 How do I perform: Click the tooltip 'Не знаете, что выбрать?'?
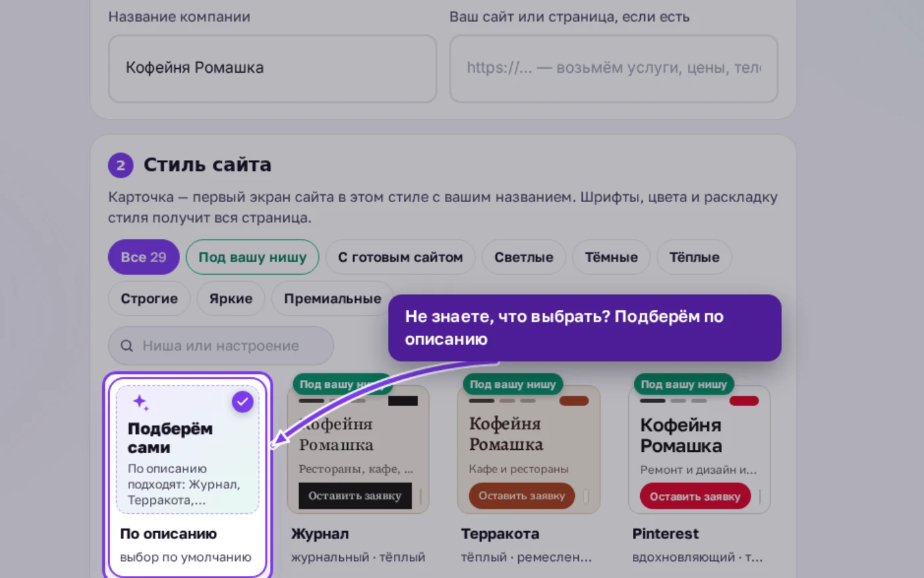point(585,328)
